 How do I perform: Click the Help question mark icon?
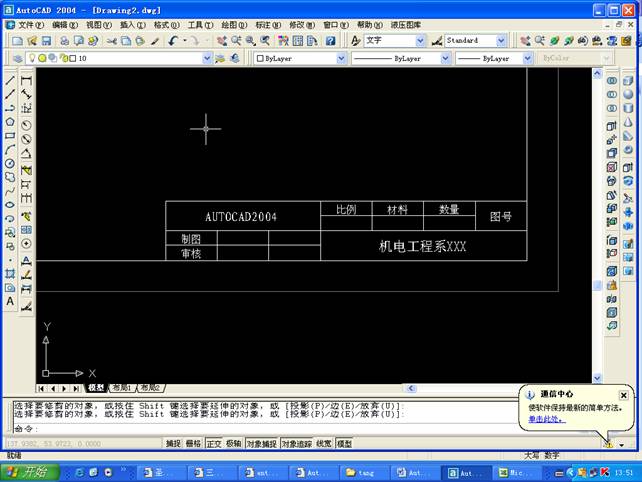click(x=330, y=41)
